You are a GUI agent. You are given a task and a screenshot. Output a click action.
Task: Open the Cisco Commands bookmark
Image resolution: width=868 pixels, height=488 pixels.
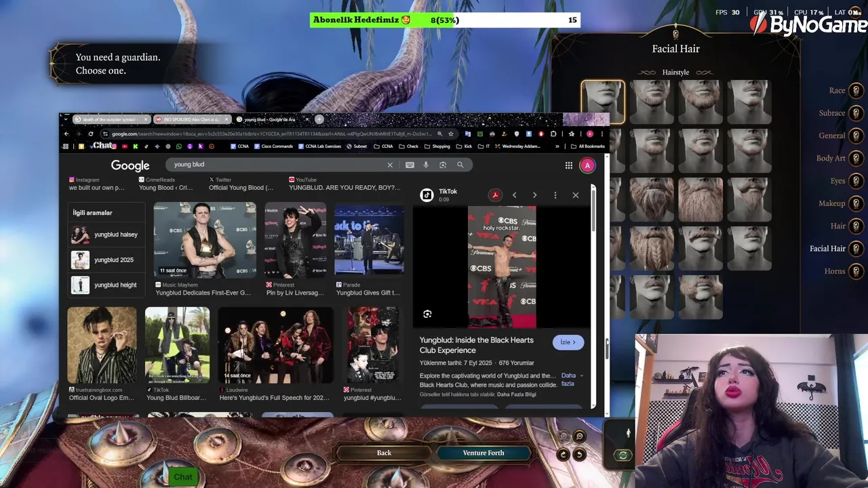tap(274, 146)
